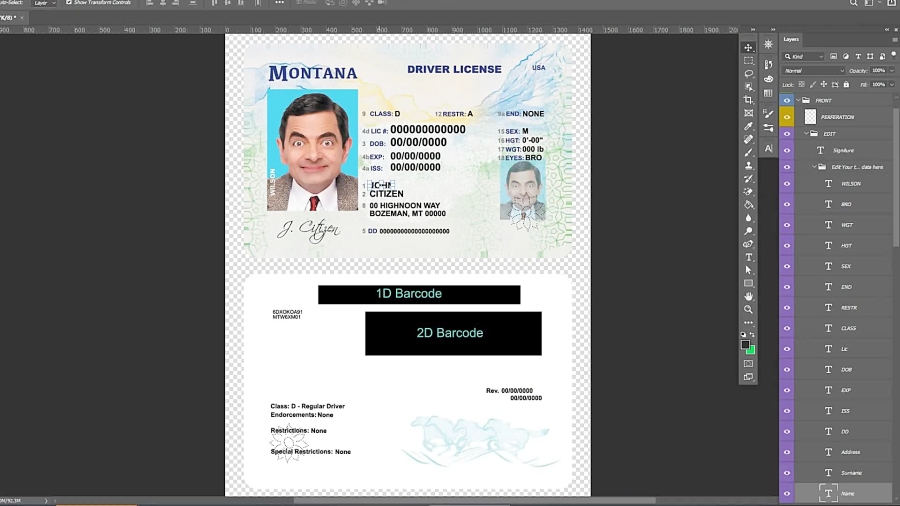Open the Brush Settings panel icon
The image size is (900, 506).
pos(768,114)
